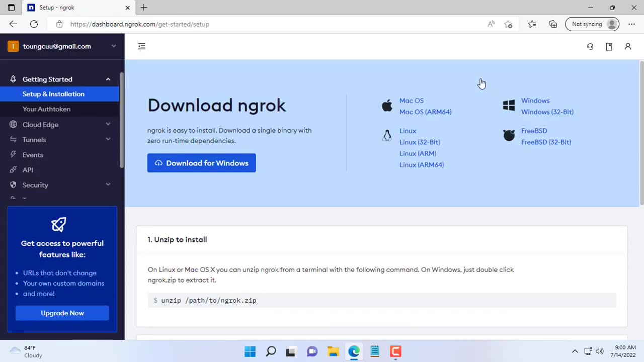Open File Explorer from taskbar
Viewport: 644px width, 362px height.
point(333,351)
